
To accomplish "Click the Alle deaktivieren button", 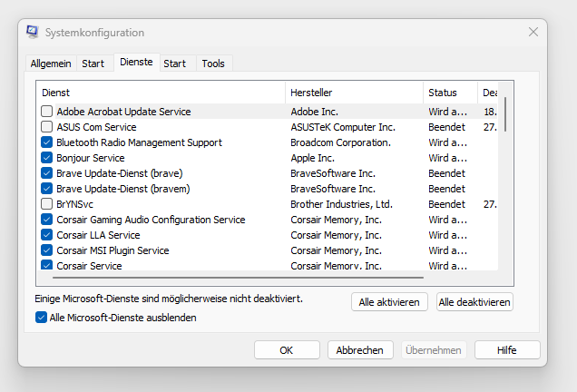I will coord(474,302).
